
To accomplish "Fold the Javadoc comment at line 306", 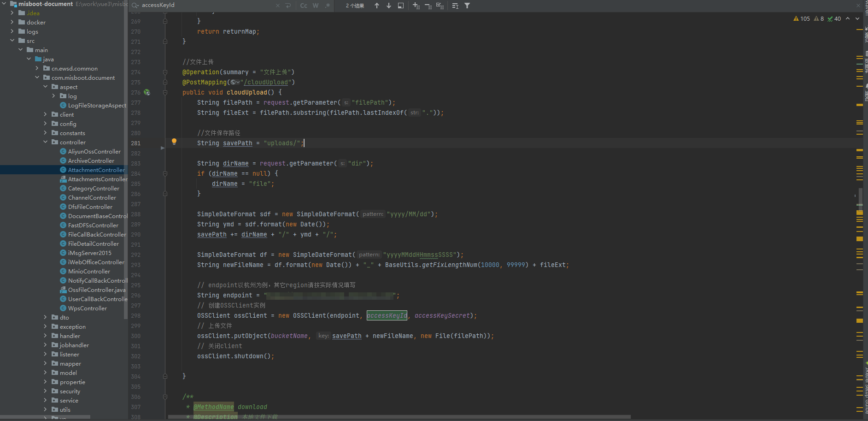I will pos(165,397).
